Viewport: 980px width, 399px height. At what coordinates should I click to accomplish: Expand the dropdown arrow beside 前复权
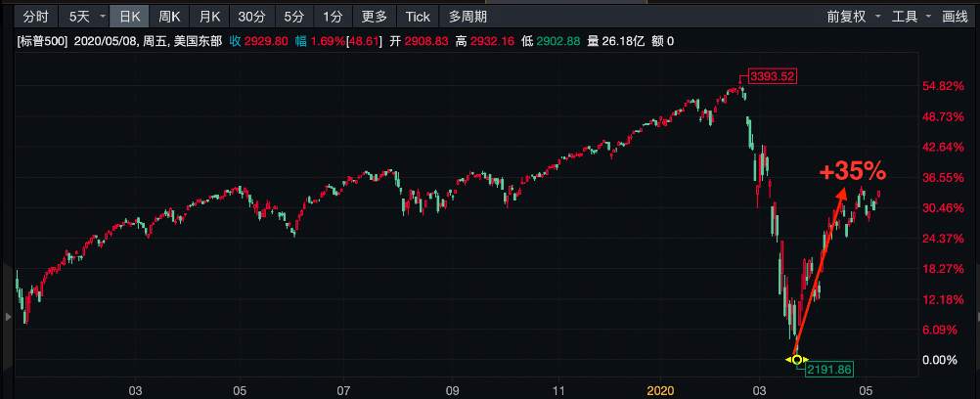(878, 17)
